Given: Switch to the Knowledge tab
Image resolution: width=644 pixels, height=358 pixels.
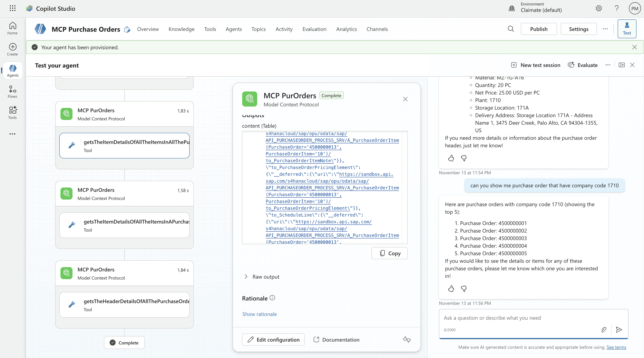Looking at the screenshot, I should tap(181, 29).
